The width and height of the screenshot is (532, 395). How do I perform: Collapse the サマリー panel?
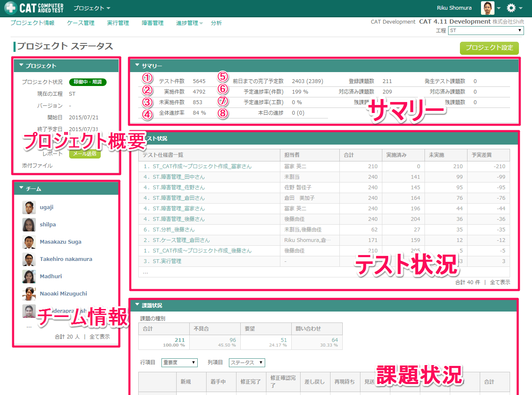click(x=136, y=65)
